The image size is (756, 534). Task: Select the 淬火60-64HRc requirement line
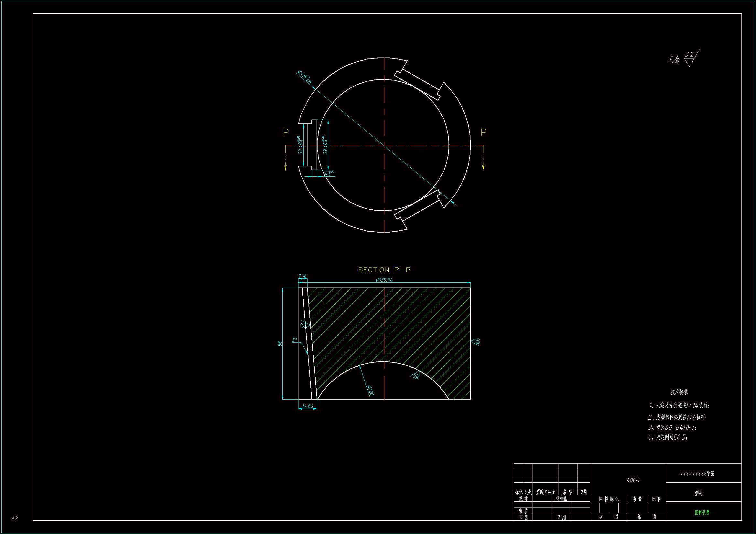(672, 427)
